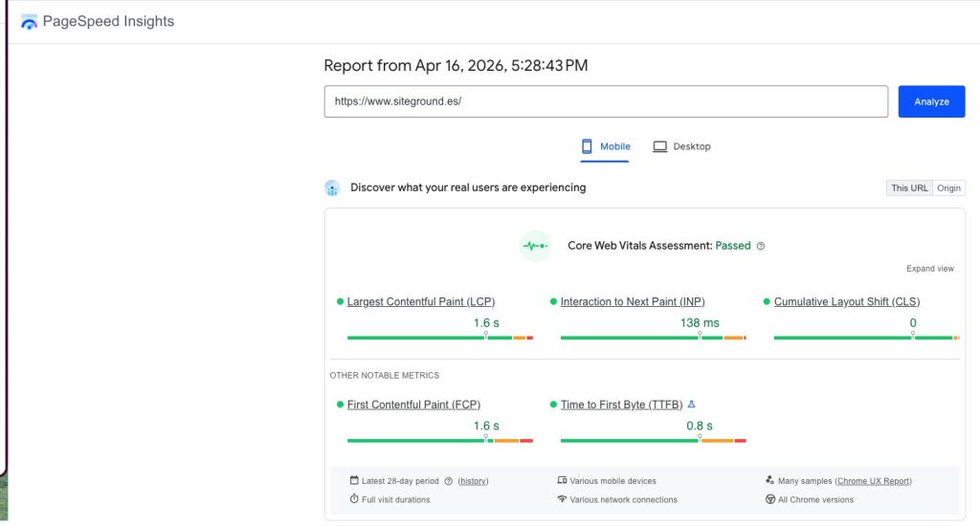This screenshot has width=980, height=526.
Task: Click the LCP value 1.6 s
Action: (x=486, y=323)
